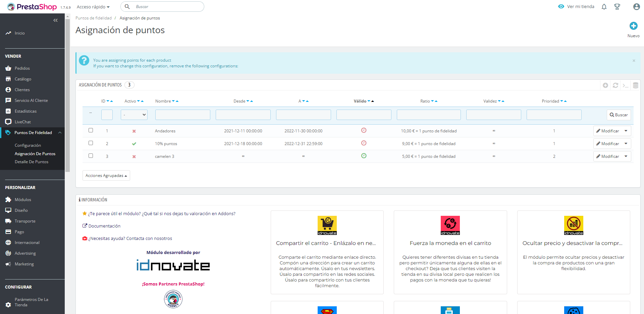Screen dimensions: 644x314
Task: Focus the top Buscar search field
Action: 162,7
